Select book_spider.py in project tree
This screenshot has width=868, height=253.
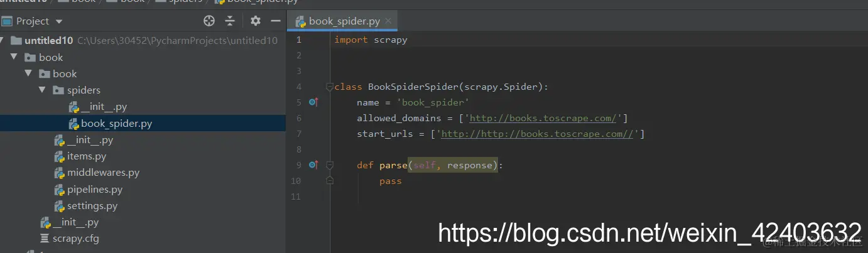tap(116, 124)
